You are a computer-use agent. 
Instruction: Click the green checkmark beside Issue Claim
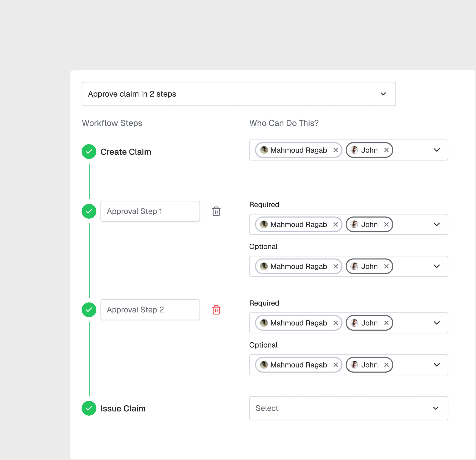pyautogui.click(x=89, y=408)
